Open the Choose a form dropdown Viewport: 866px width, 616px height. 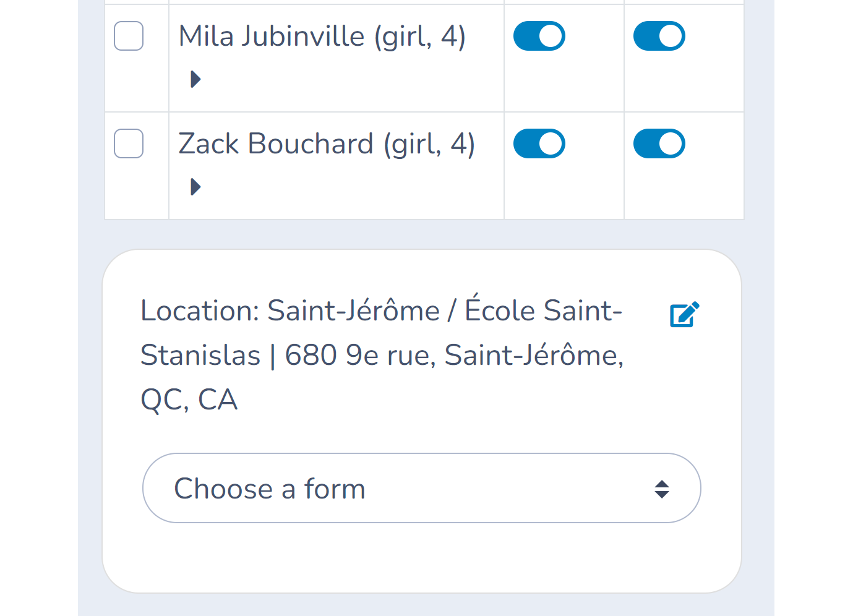(x=422, y=488)
